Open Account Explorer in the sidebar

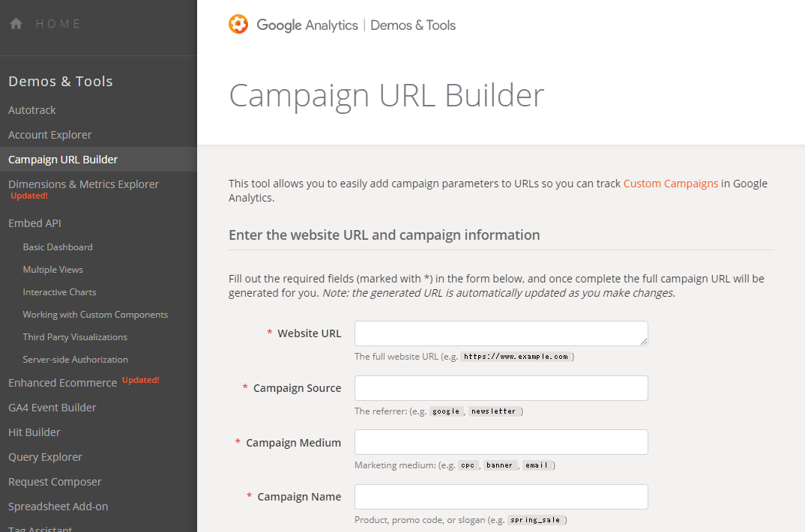click(49, 134)
